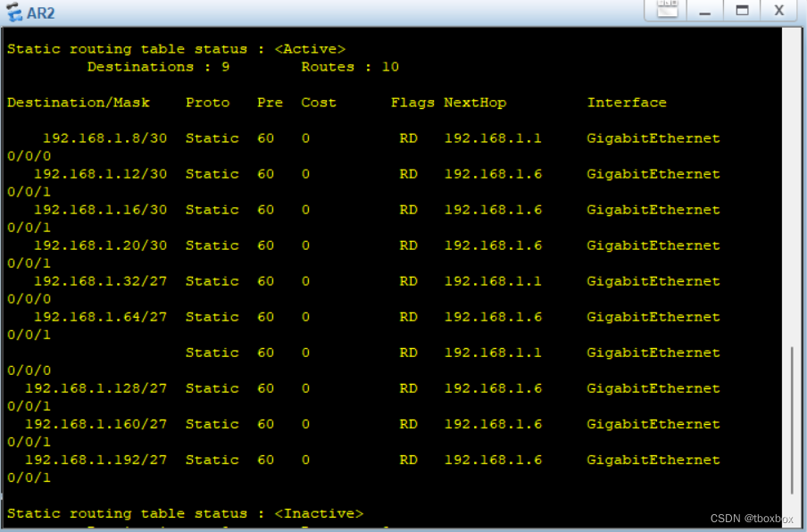Click the AR2 window title text

[41, 12]
